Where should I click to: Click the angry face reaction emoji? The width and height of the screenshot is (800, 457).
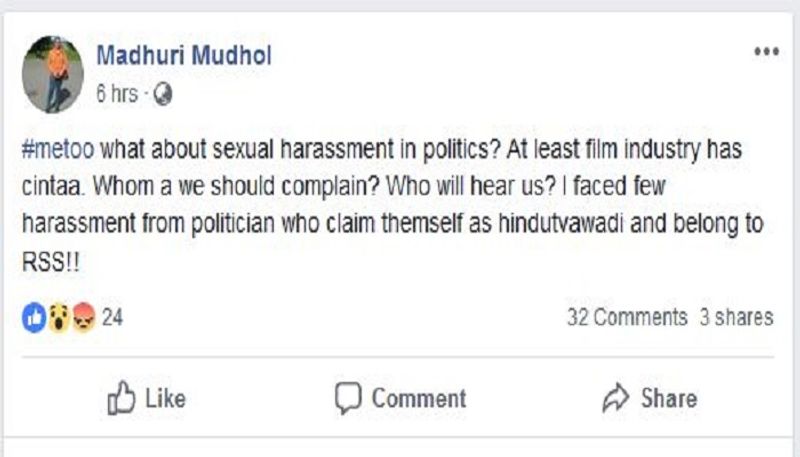click(83, 318)
